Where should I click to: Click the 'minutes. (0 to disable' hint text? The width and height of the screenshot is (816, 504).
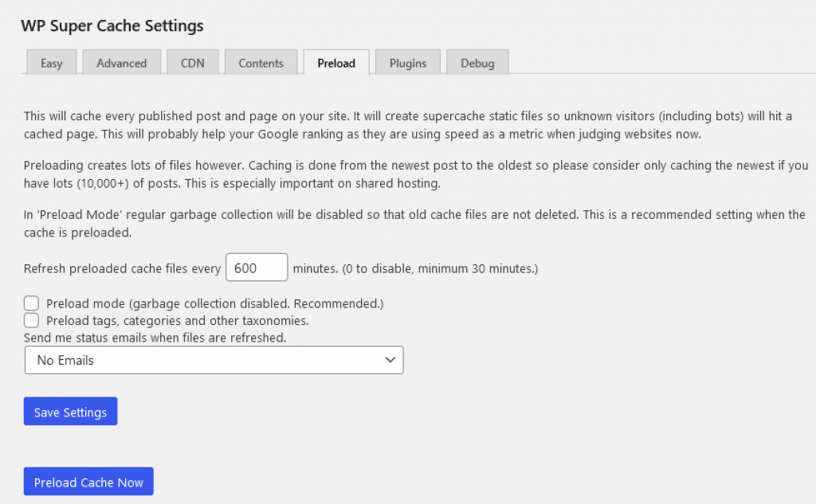[x=415, y=268]
